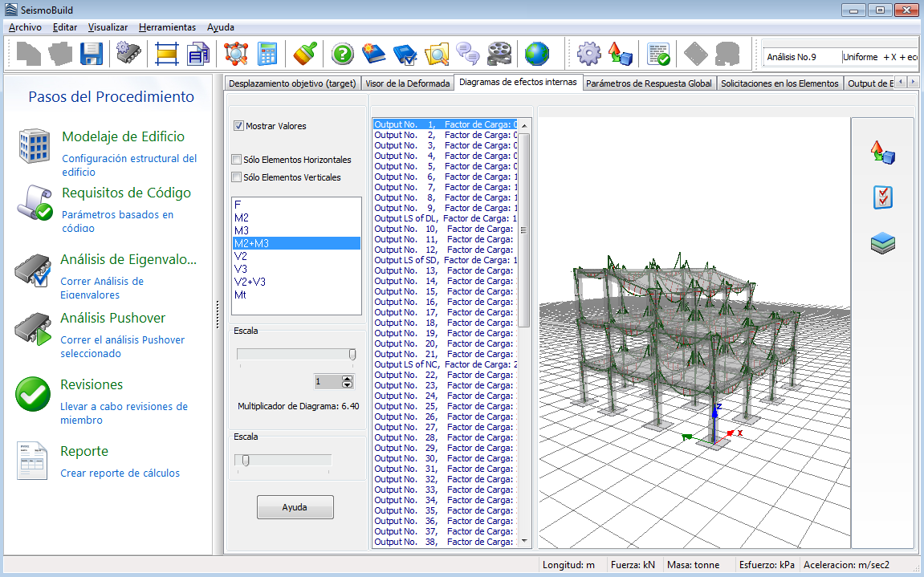The height and width of the screenshot is (577, 924).
Task: Open the Herramientas menu
Action: coord(167,27)
